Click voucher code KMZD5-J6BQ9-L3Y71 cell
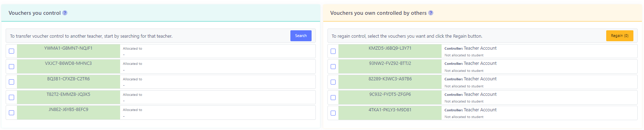 pos(390,51)
